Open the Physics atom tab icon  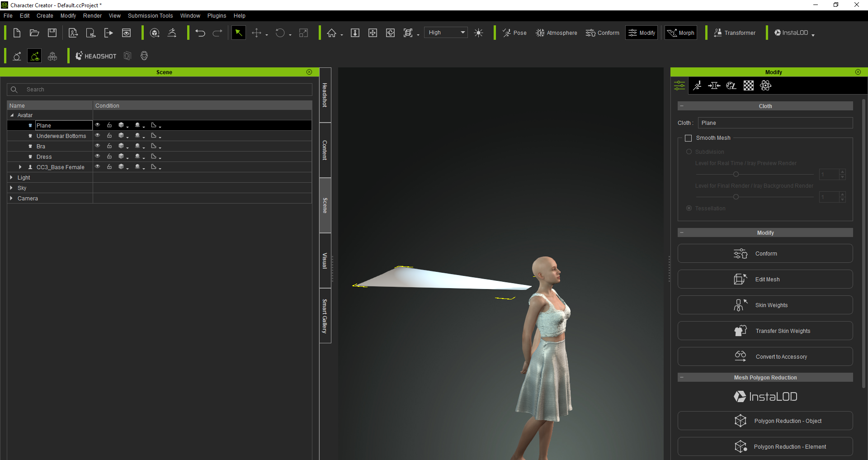(766, 85)
